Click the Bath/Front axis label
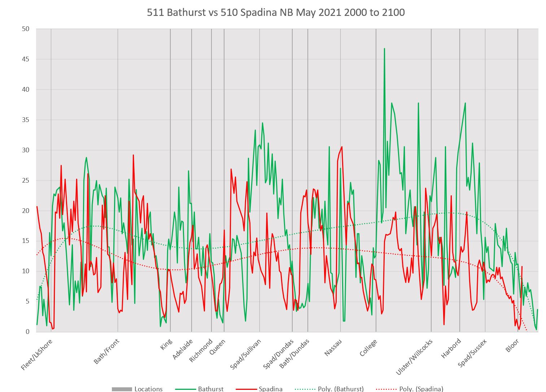Screen dimensions: 546x392 (106, 351)
